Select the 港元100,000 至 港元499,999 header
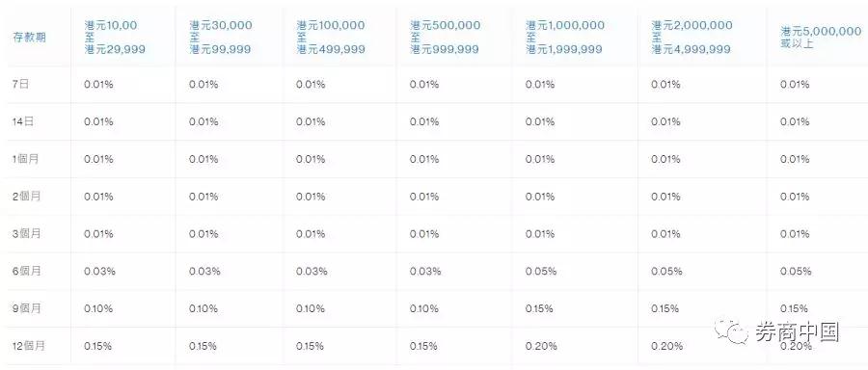Screen dimensions: 868x370 click(331, 37)
